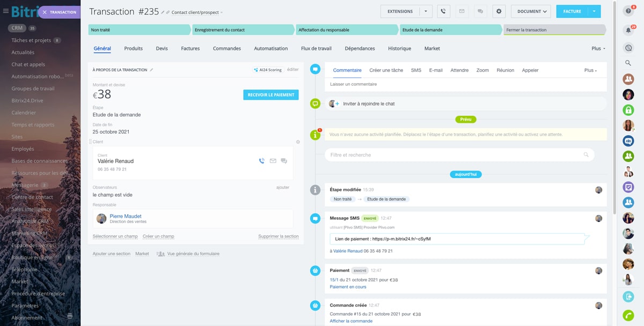Click the green phone dial icon
The height and width of the screenshot is (326, 644).
628,315
